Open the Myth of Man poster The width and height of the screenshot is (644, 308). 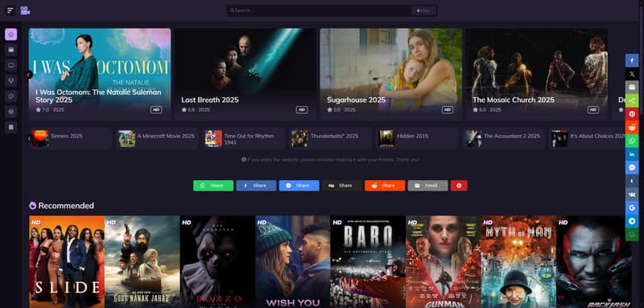(518, 261)
